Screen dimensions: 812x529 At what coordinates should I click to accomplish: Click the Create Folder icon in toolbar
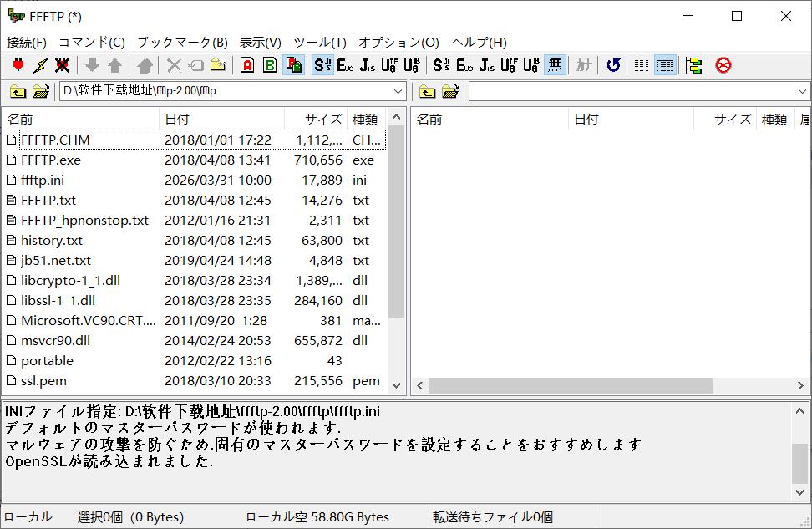pyautogui.click(x=219, y=65)
